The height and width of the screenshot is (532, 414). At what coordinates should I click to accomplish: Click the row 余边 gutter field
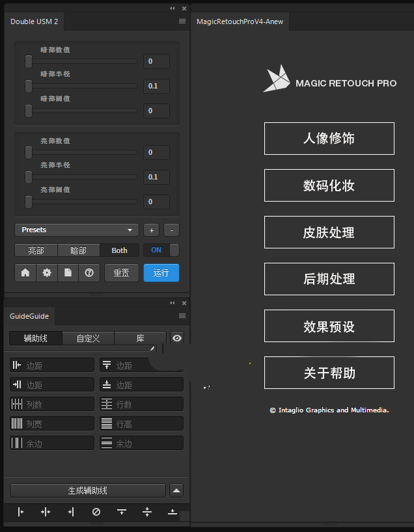click(x=142, y=443)
